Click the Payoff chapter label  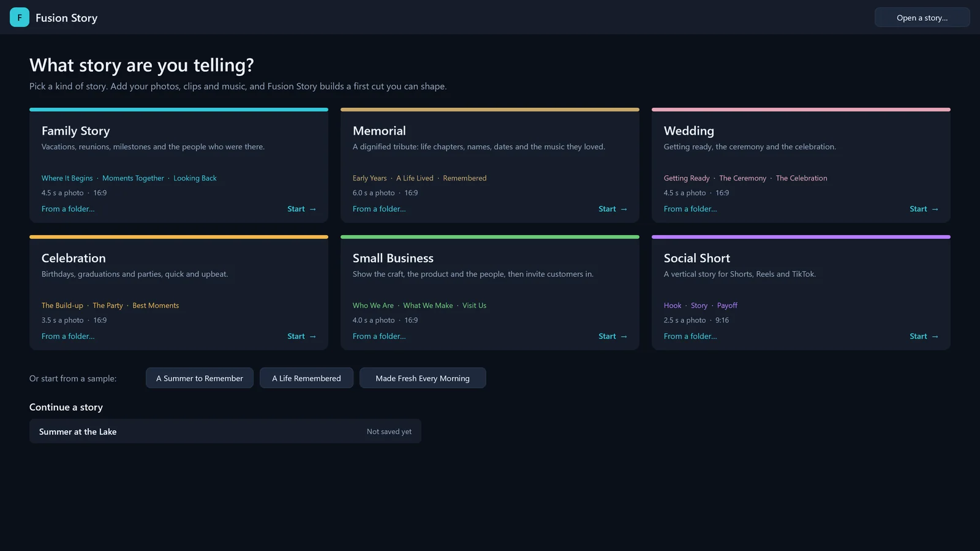point(727,305)
